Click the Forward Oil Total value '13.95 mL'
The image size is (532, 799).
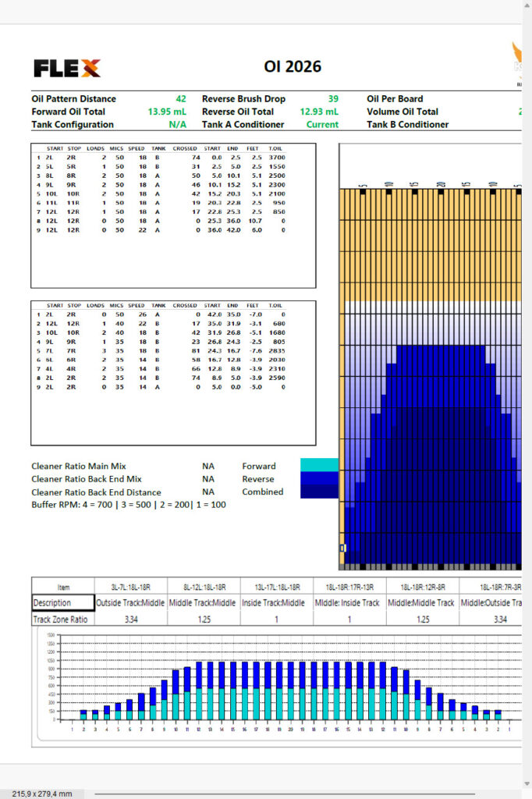[167, 112]
